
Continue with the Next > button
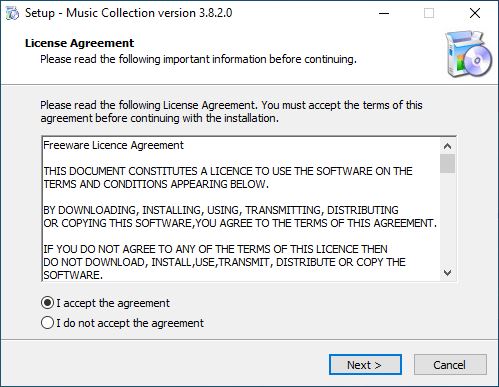click(x=365, y=364)
